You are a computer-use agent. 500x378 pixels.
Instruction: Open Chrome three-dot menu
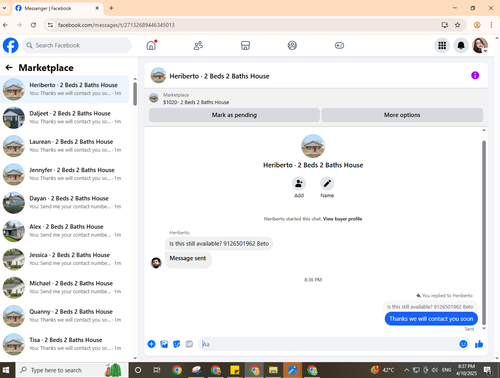point(491,25)
